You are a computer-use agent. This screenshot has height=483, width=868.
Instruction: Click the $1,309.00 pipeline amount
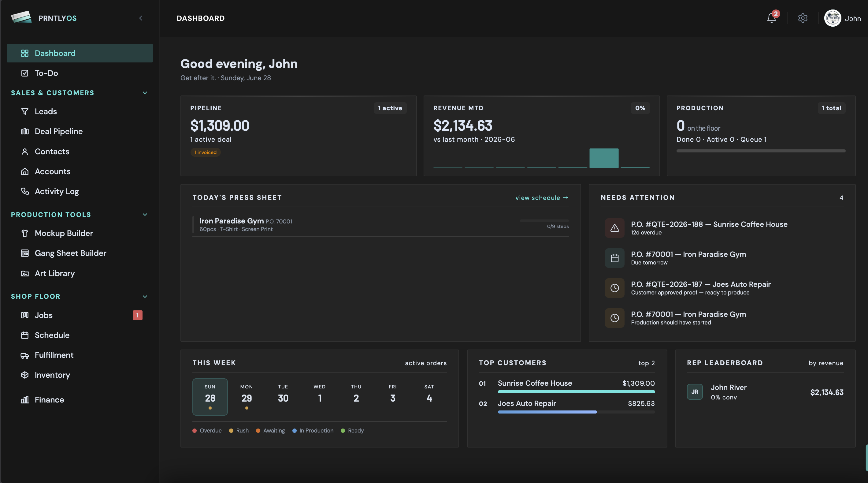coord(220,126)
